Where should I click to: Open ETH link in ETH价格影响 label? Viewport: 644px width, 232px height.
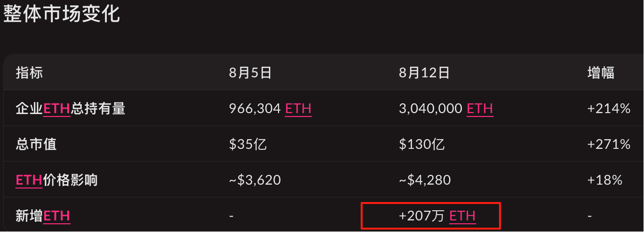click(x=29, y=180)
